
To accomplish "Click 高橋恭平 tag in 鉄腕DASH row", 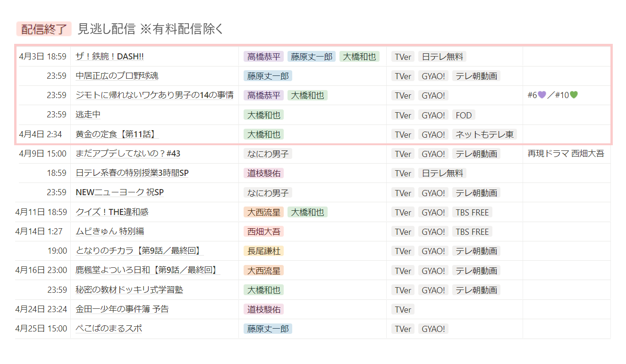I will coord(264,57).
